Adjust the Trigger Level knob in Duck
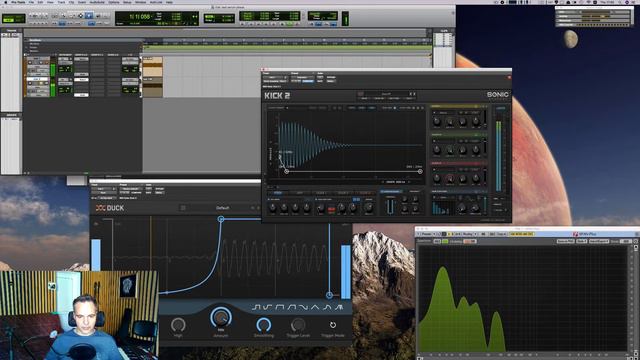The width and height of the screenshot is (640, 360). (x=298, y=325)
